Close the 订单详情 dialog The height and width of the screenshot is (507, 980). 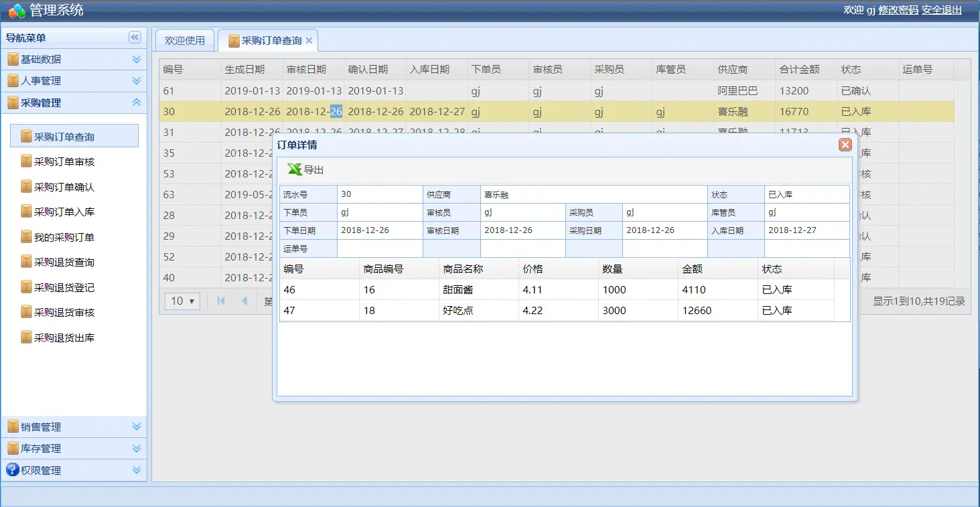point(845,145)
